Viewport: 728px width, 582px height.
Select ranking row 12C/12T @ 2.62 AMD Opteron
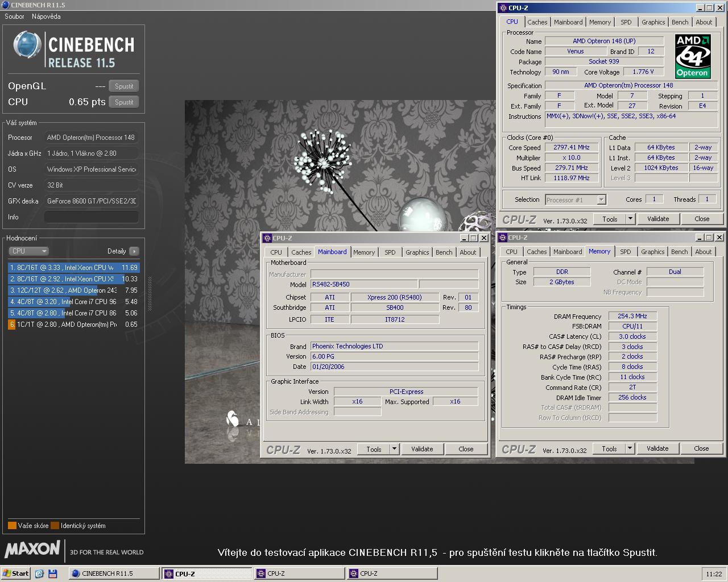click(x=73, y=290)
